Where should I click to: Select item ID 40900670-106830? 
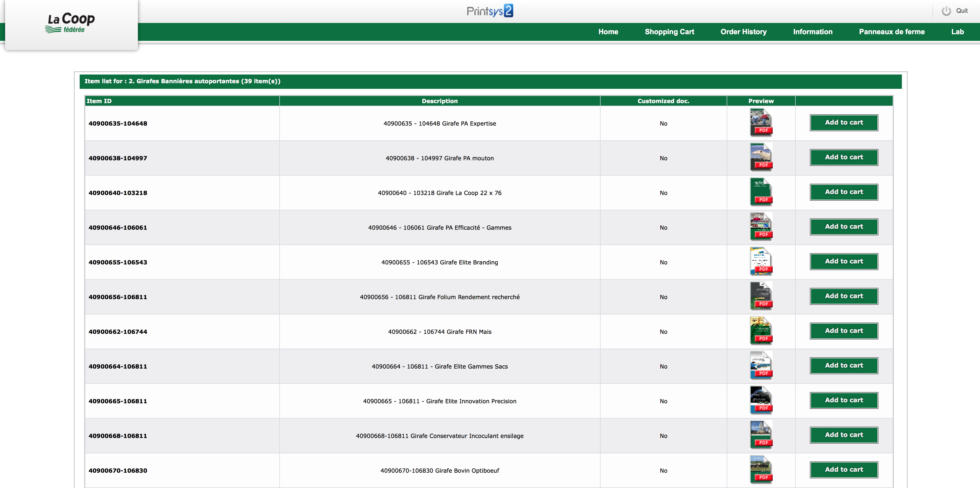pyautogui.click(x=117, y=470)
